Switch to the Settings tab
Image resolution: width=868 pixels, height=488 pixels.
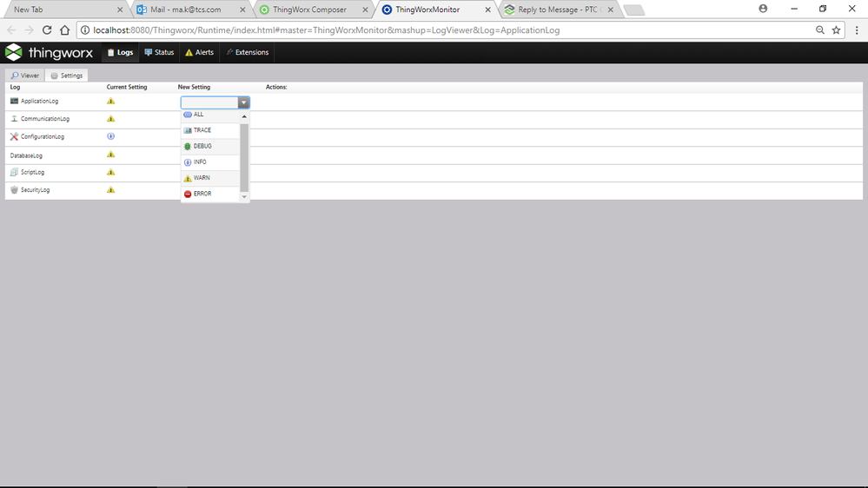tap(66, 76)
